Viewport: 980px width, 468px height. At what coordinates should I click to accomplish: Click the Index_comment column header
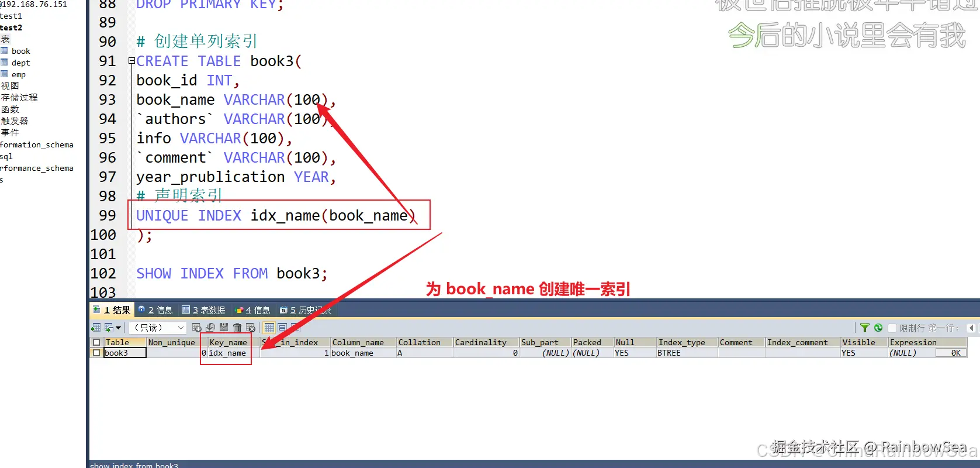(x=803, y=342)
